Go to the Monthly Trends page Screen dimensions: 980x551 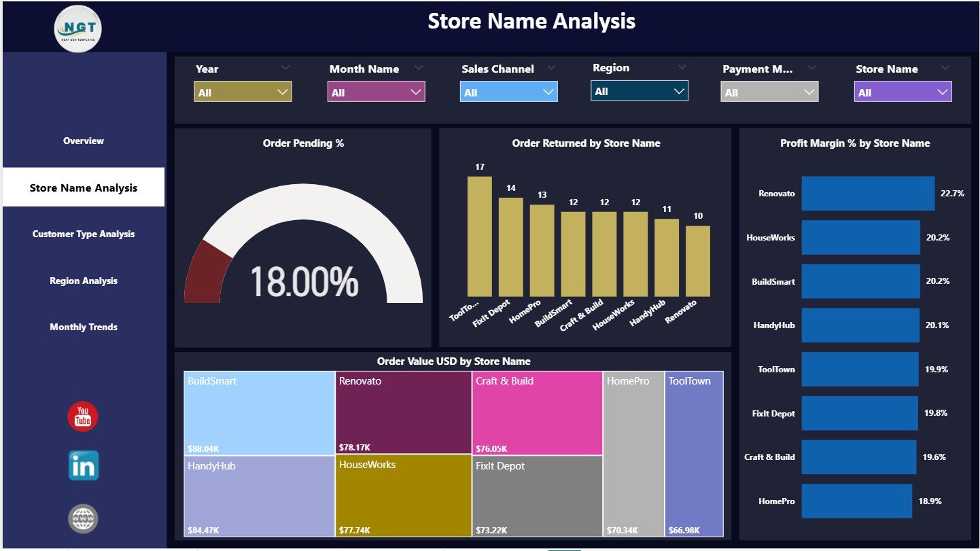pyautogui.click(x=83, y=327)
